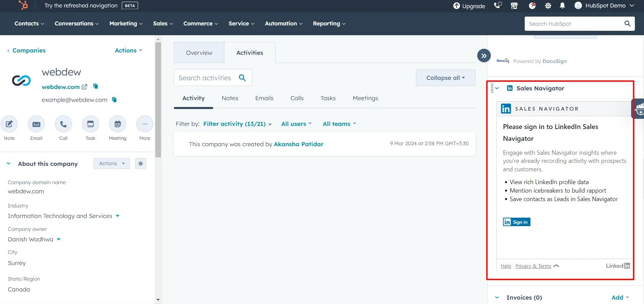Click LinkedIn Sign in button
The image size is (644, 304).
point(517,222)
